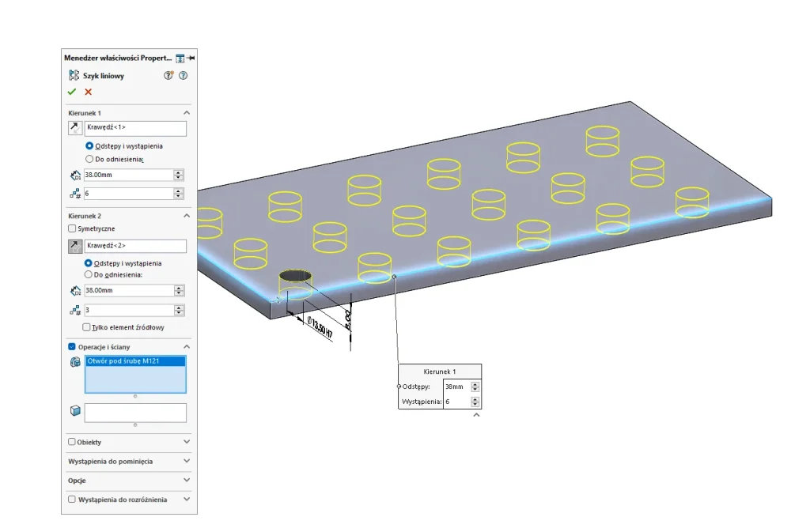Click spinner arrows for Kierunek 1 spacing 38.00mm

point(178,175)
